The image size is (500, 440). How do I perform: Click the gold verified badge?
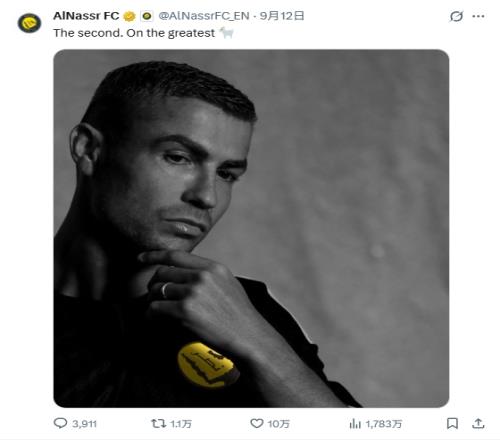[x=130, y=16]
